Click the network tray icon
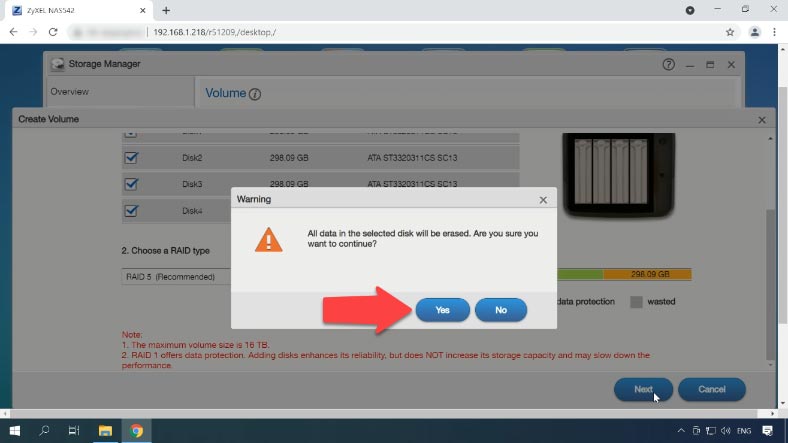The image size is (788, 443). (x=711, y=431)
